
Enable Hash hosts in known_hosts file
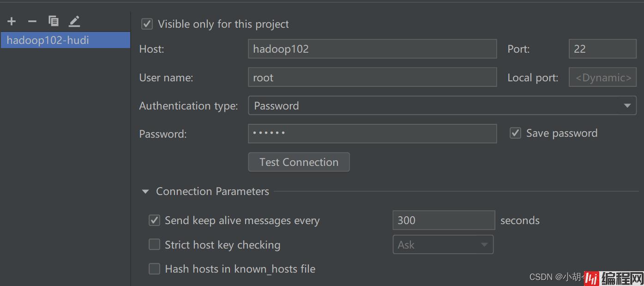[154, 269]
